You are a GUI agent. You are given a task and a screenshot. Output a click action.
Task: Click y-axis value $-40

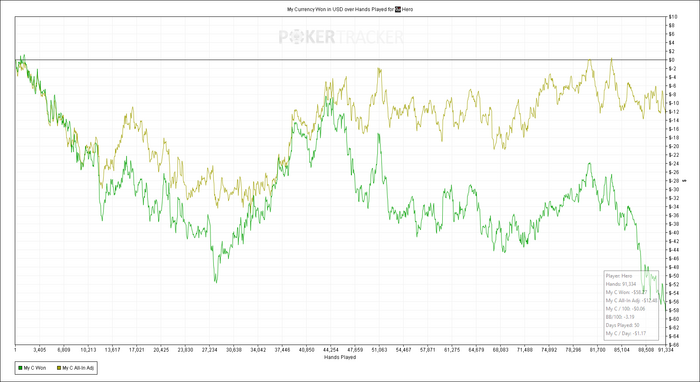click(x=674, y=233)
